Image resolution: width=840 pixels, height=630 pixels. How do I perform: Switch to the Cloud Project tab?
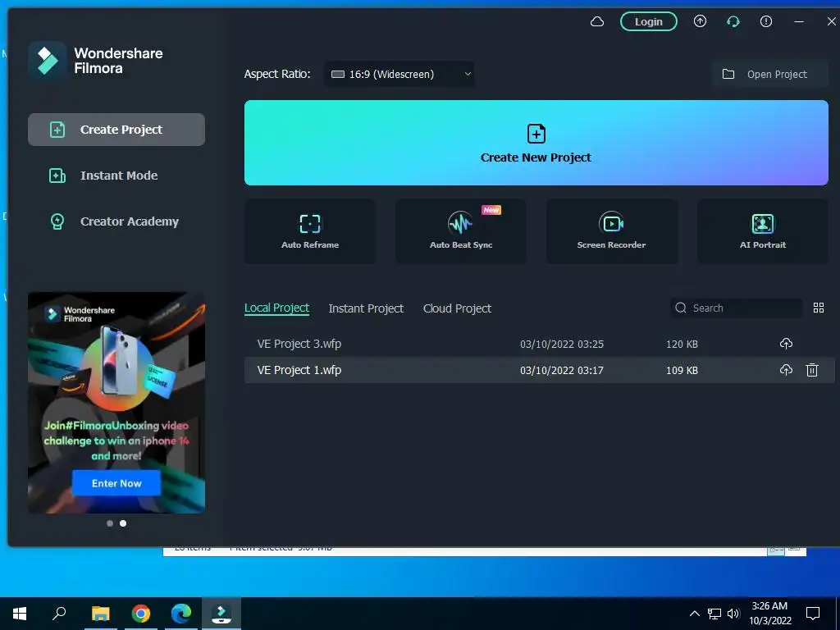click(x=457, y=308)
